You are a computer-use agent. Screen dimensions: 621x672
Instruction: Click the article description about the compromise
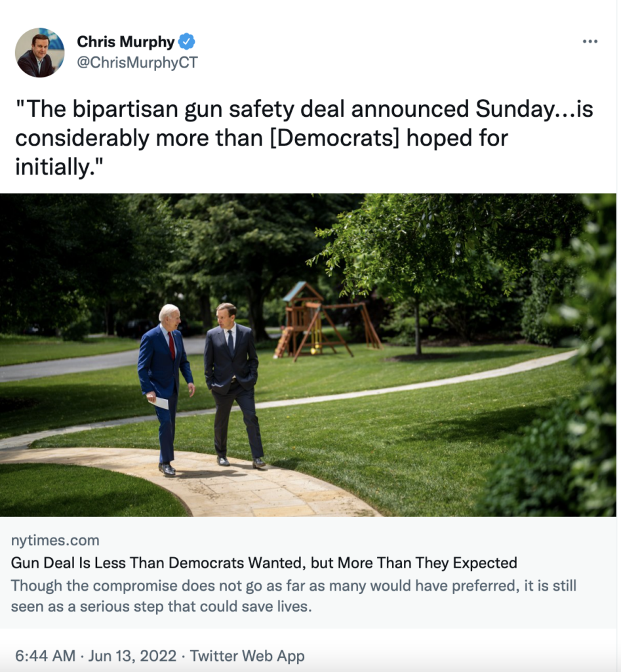point(294,596)
